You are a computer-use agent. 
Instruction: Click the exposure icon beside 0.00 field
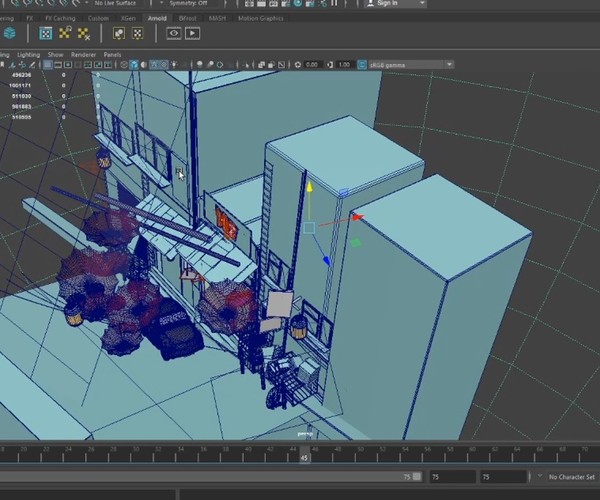coord(298,65)
